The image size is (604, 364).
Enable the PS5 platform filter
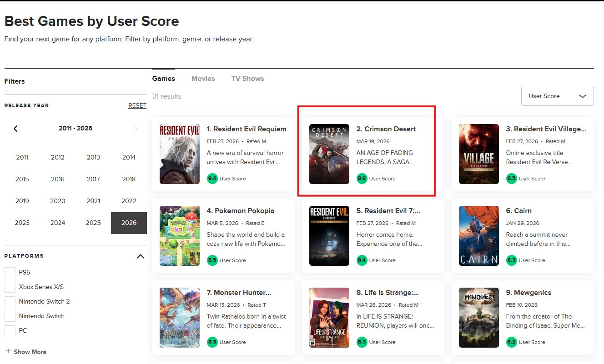click(x=10, y=272)
